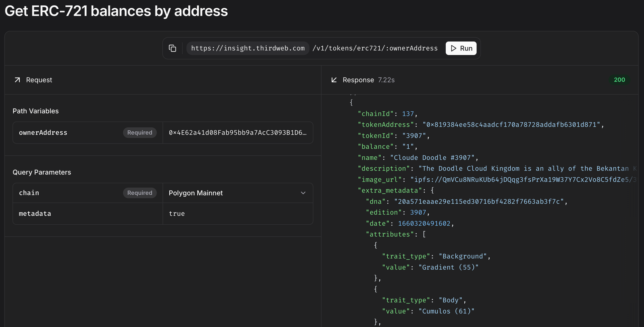
Task: Click the Response arrow icon
Action: click(x=334, y=80)
